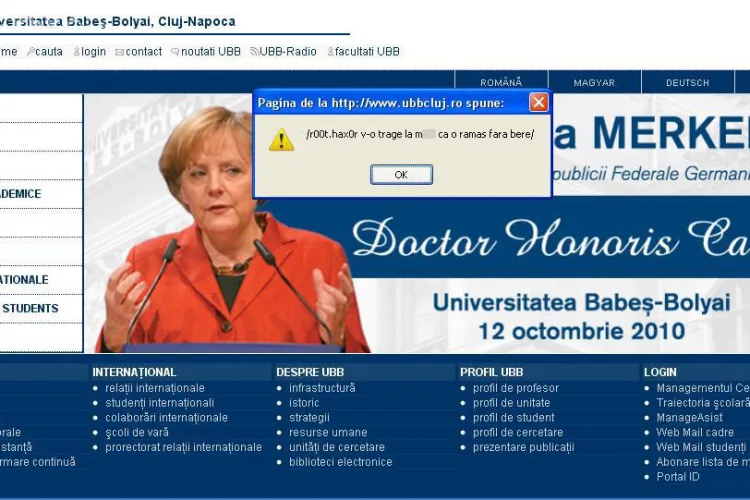
Task: Open biblioteci electronice link
Action: (x=341, y=462)
